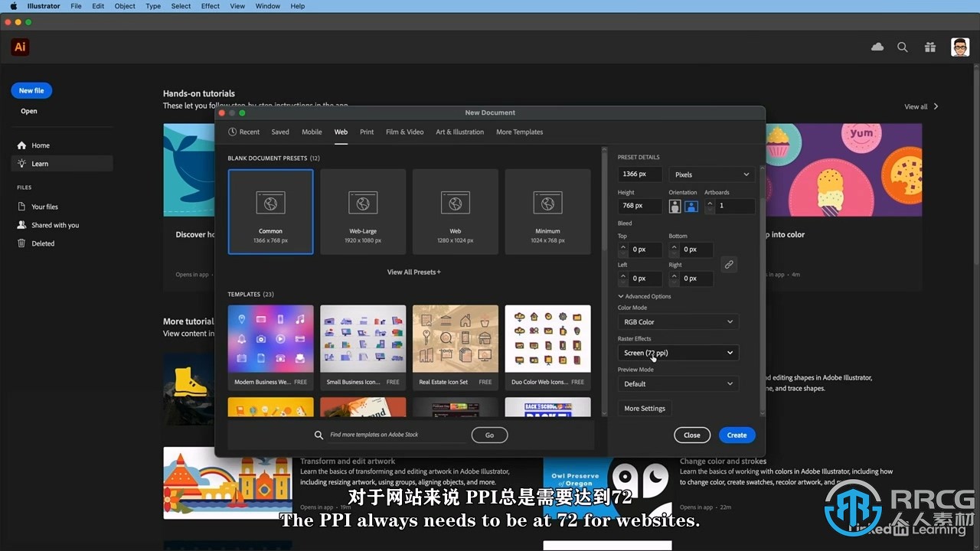
Task: Adjust the Left bleed stepper
Action: click(623, 279)
